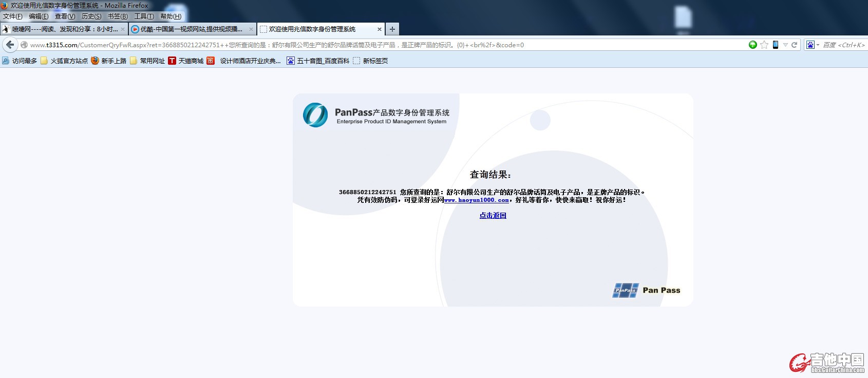Select the 欢迎使用兆信数字身份管理系统 tab
Image resolution: width=868 pixels, height=378 pixels.
coord(320,29)
